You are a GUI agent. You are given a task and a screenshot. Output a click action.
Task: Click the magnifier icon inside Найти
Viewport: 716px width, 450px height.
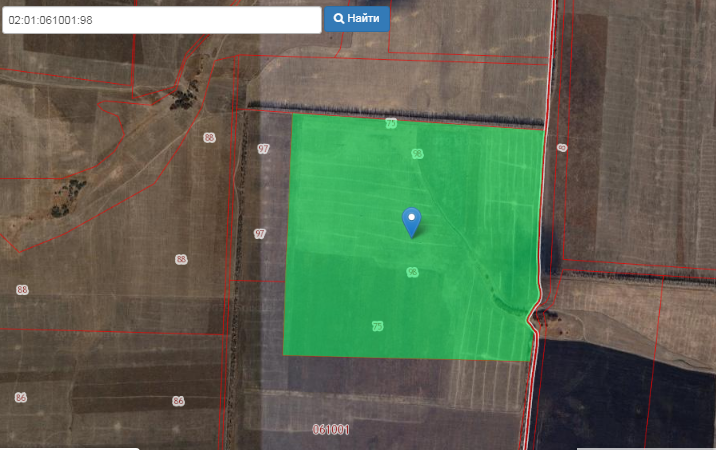pyautogui.click(x=339, y=19)
